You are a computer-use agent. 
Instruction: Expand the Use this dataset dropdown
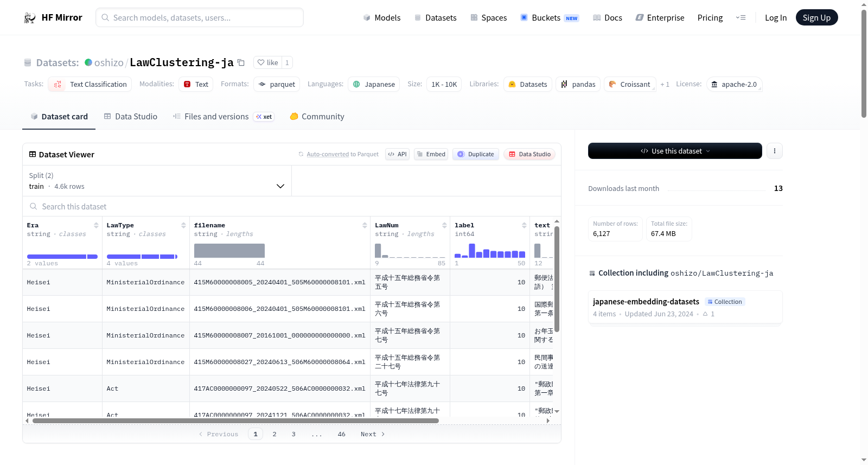click(x=675, y=151)
